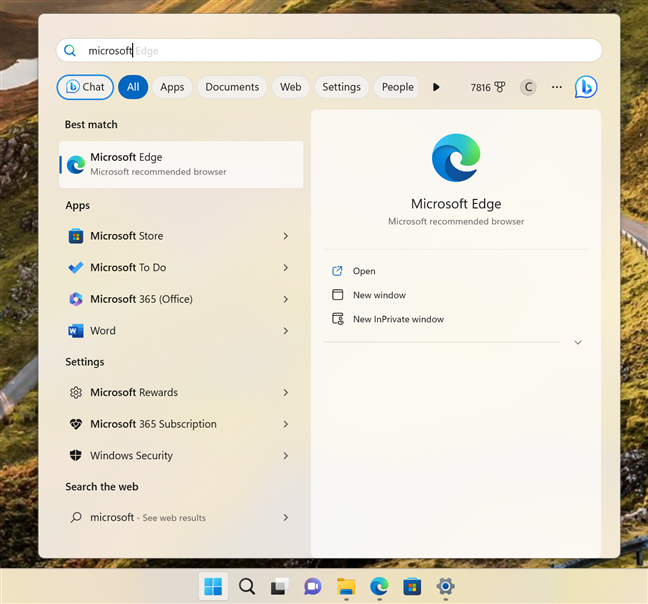Click the Open action icon

(x=337, y=271)
